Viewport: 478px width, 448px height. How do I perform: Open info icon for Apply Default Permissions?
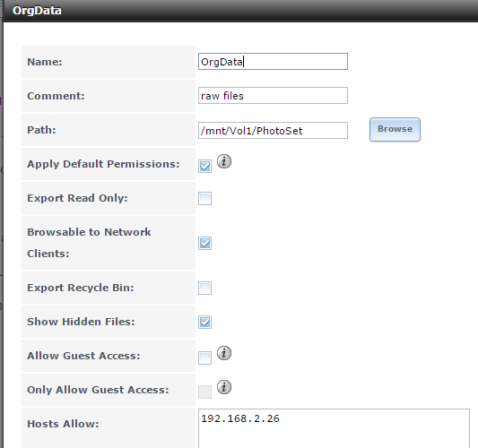(224, 161)
